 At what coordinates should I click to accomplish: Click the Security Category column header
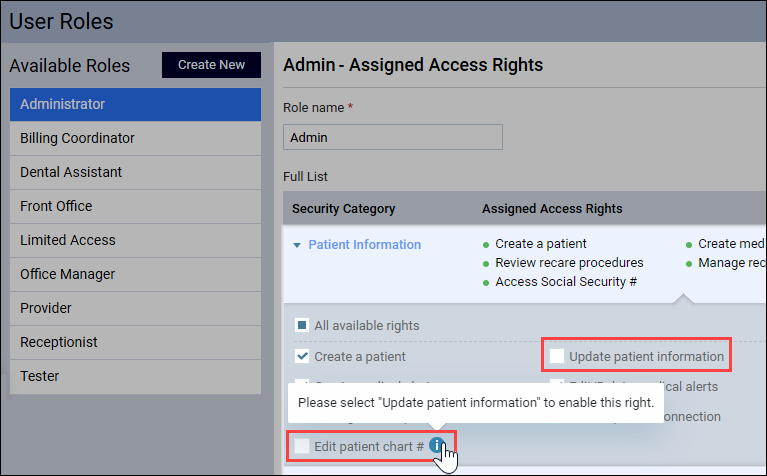[x=343, y=209]
